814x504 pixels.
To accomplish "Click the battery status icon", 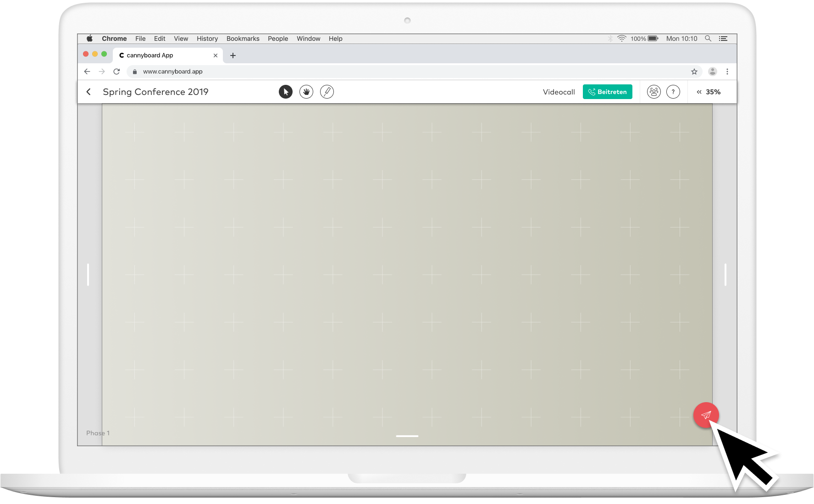I will click(653, 39).
